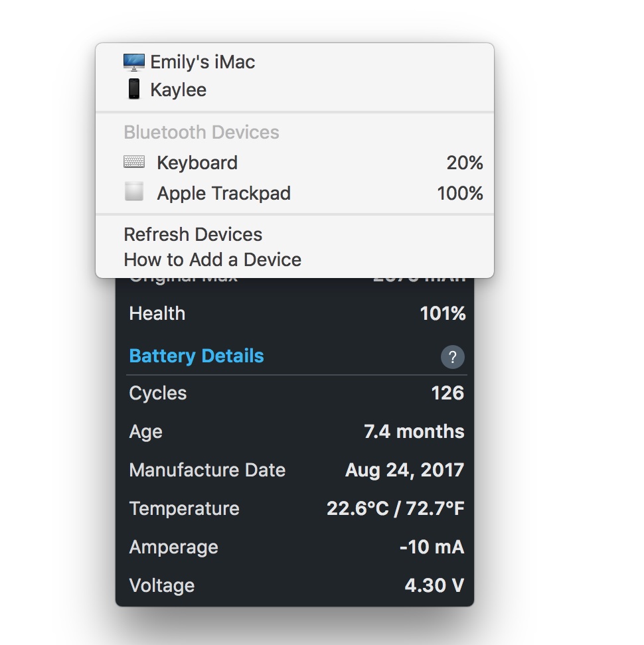
Task: Click Refresh Devices
Action: [x=193, y=234]
